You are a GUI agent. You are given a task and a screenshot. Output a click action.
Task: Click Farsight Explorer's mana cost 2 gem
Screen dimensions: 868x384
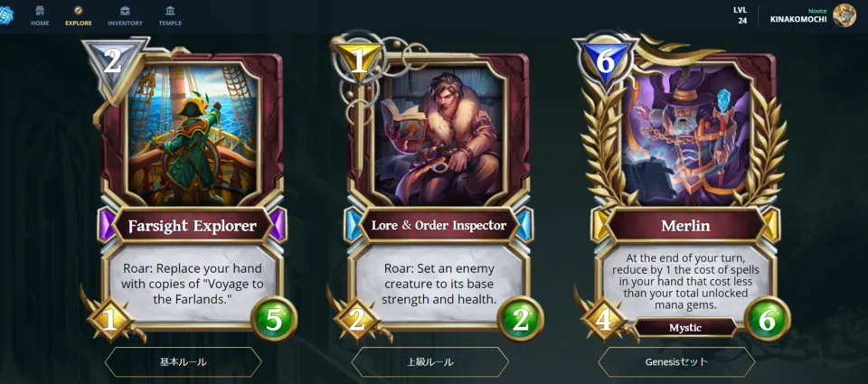click(x=113, y=62)
